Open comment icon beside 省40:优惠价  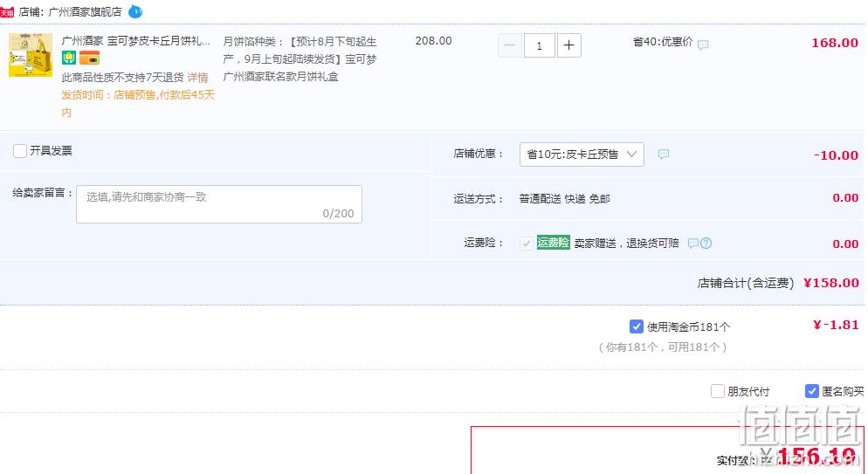click(x=703, y=45)
